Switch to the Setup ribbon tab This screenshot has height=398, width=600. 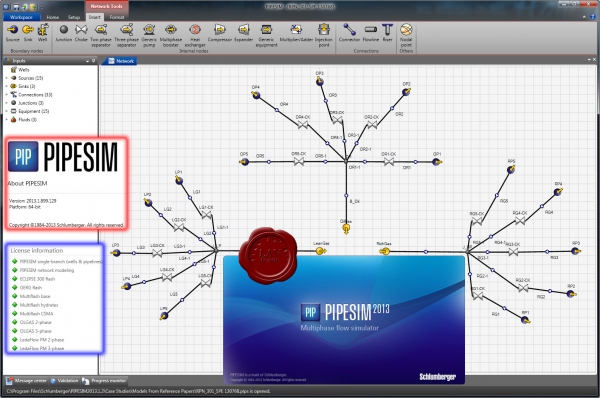point(74,17)
